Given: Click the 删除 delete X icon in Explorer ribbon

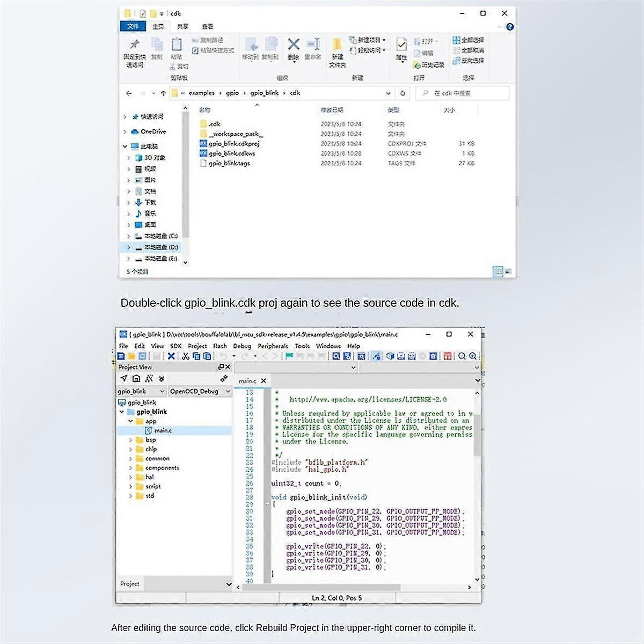Looking at the screenshot, I should pyautogui.click(x=293, y=44).
